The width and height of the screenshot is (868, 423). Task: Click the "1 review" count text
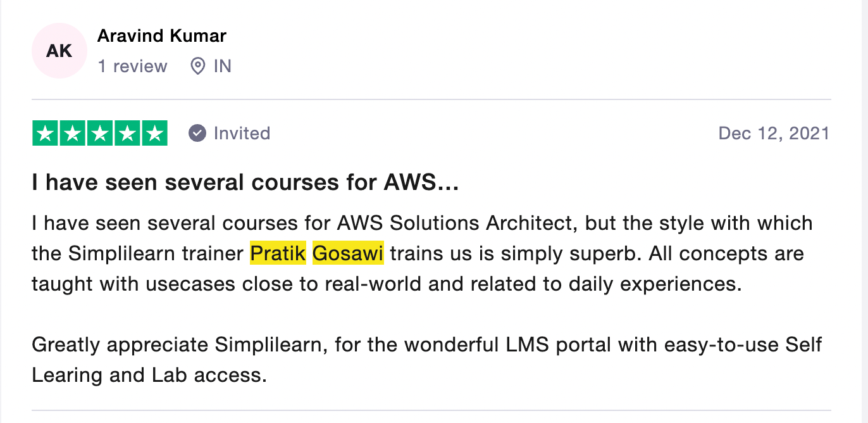click(x=132, y=66)
